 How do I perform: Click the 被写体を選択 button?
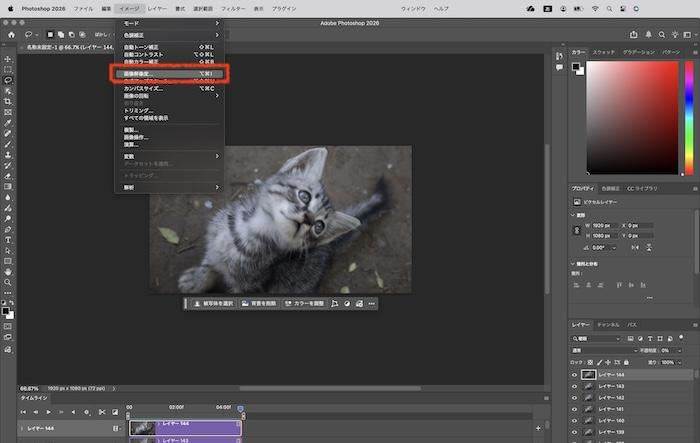point(213,303)
